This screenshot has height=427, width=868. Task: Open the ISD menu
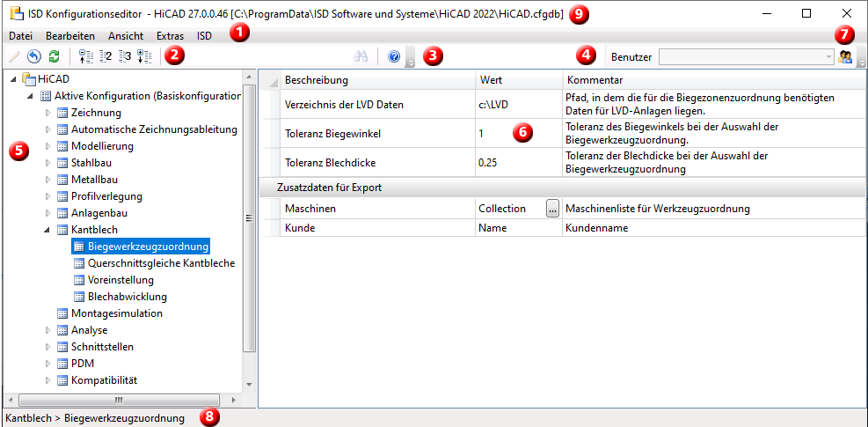coord(204,36)
